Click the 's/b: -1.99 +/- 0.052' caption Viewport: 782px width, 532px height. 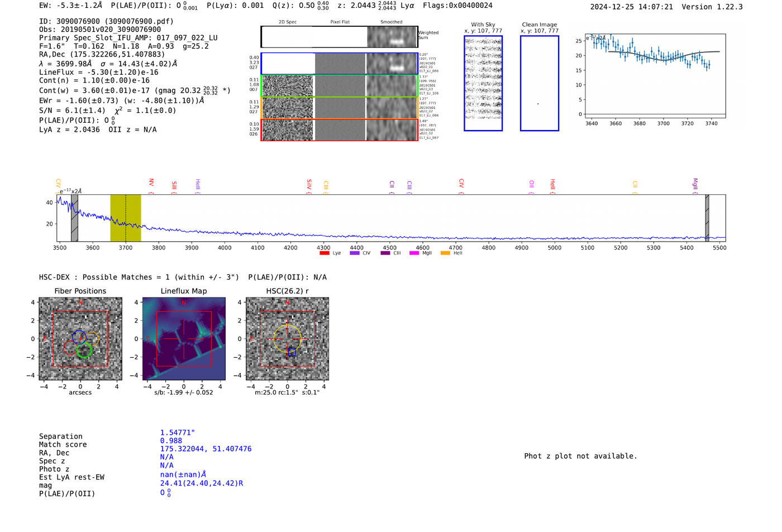click(184, 392)
